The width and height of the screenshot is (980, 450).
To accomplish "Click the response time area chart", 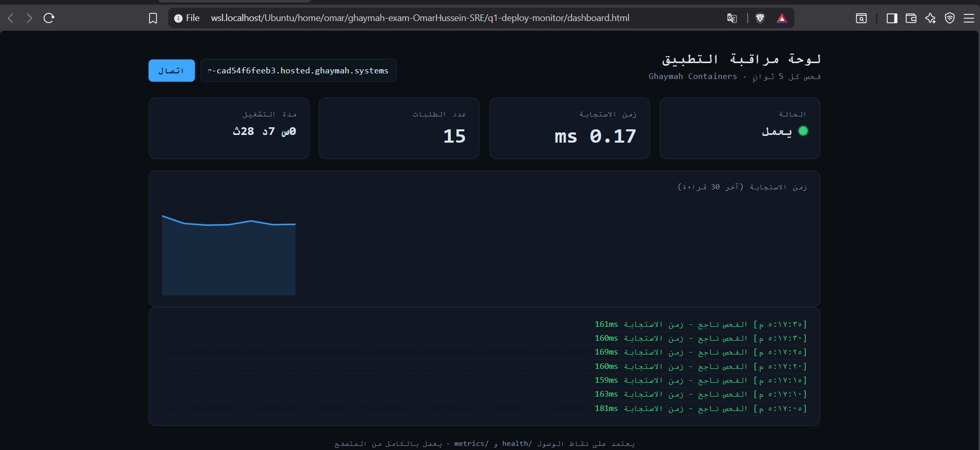I will coord(229,255).
